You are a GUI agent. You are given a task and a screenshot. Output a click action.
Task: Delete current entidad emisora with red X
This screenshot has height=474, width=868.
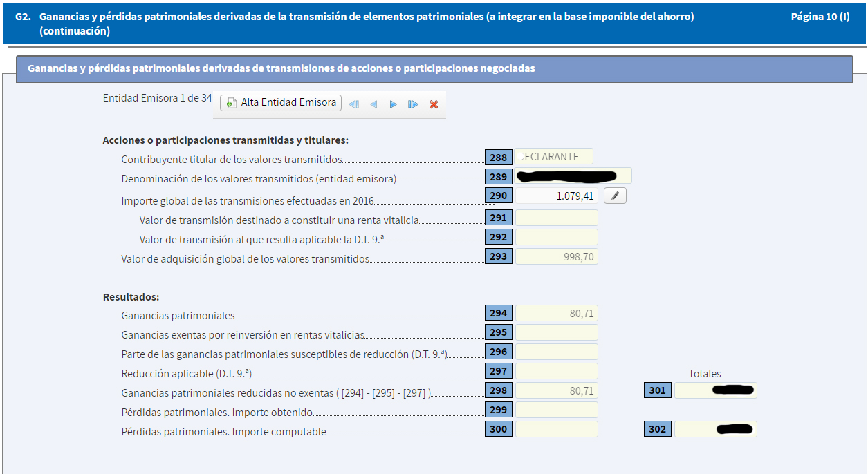(434, 104)
